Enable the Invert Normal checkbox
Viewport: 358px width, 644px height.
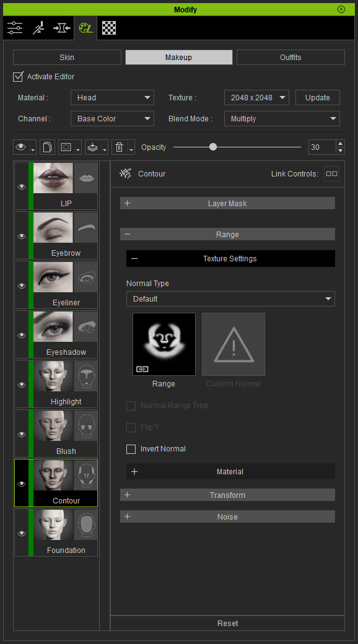[131, 449]
